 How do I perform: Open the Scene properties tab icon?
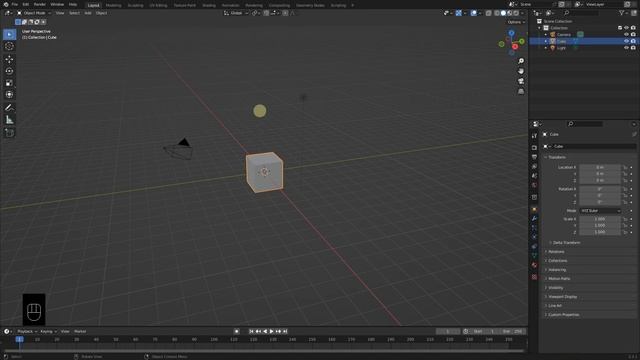point(534,176)
